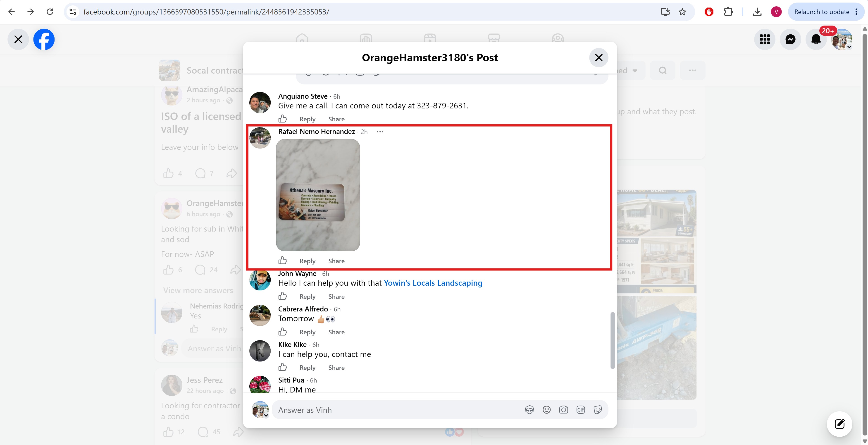Open Cabrera Alfredo's profile name

tap(303, 309)
